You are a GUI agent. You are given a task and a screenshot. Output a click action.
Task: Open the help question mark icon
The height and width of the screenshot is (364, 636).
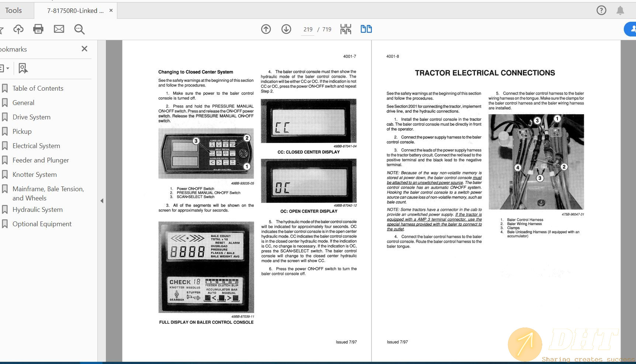pos(601,10)
